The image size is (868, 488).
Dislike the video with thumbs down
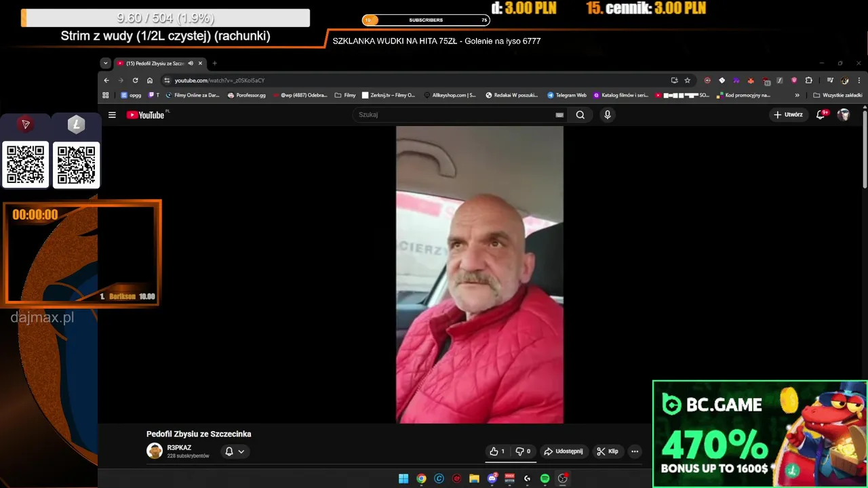pyautogui.click(x=523, y=451)
